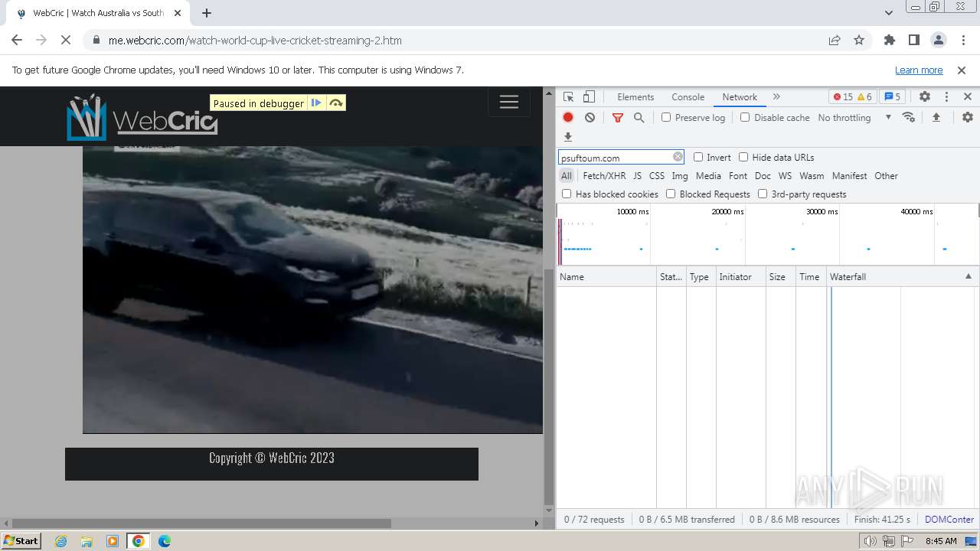
Task: Stop loading the page
Action: coord(66,40)
